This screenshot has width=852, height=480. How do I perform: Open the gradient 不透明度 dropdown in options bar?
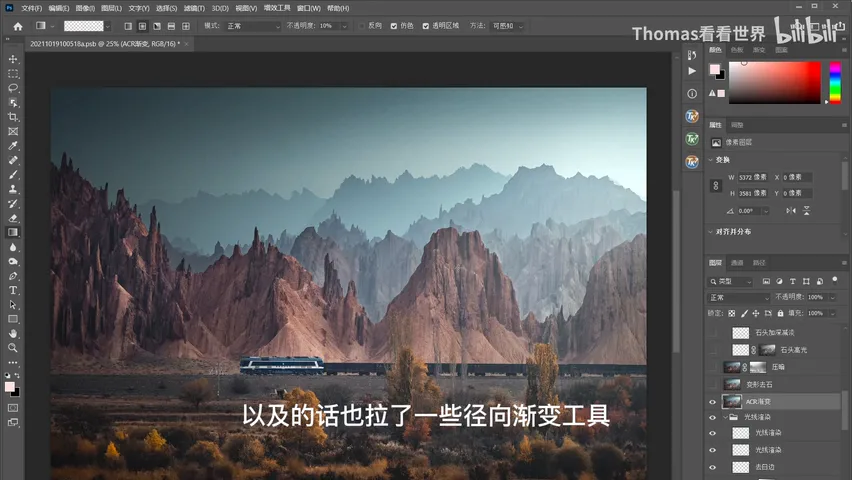[x=344, y=26]
